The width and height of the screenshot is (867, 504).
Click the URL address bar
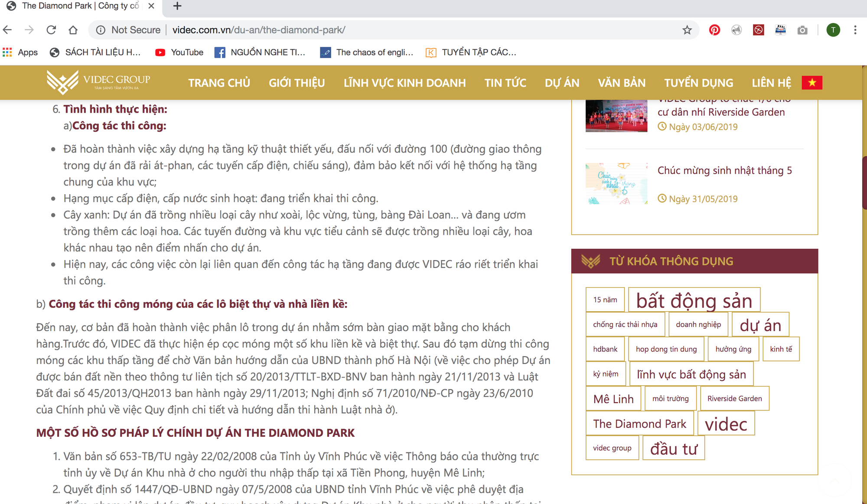click(390, 30)
